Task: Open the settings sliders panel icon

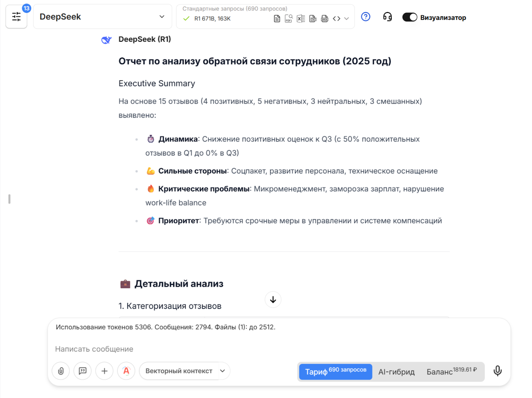Action: point(16,17)
